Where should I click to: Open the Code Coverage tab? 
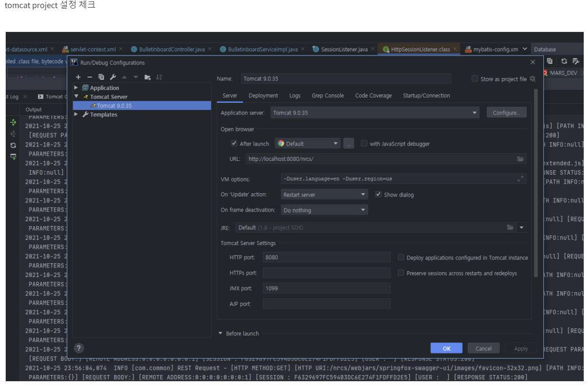374,96
